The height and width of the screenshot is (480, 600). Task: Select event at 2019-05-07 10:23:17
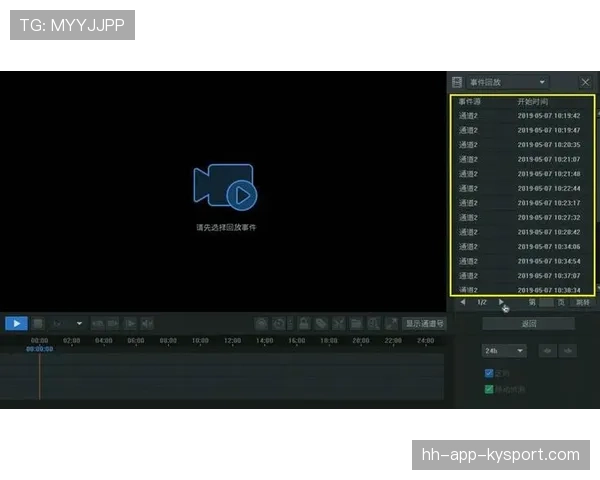(x=523, y=203)
